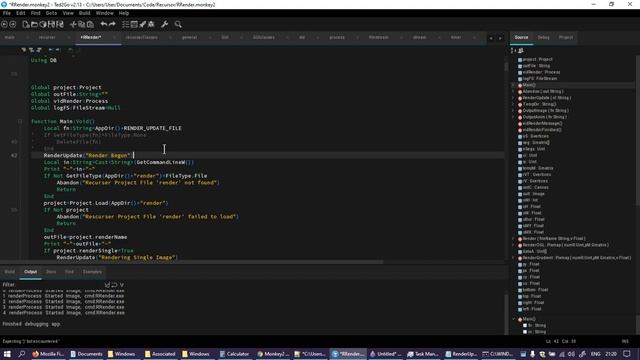Open the output filter dropdown arrow
The image size is (640, 360).
point(122,284)
